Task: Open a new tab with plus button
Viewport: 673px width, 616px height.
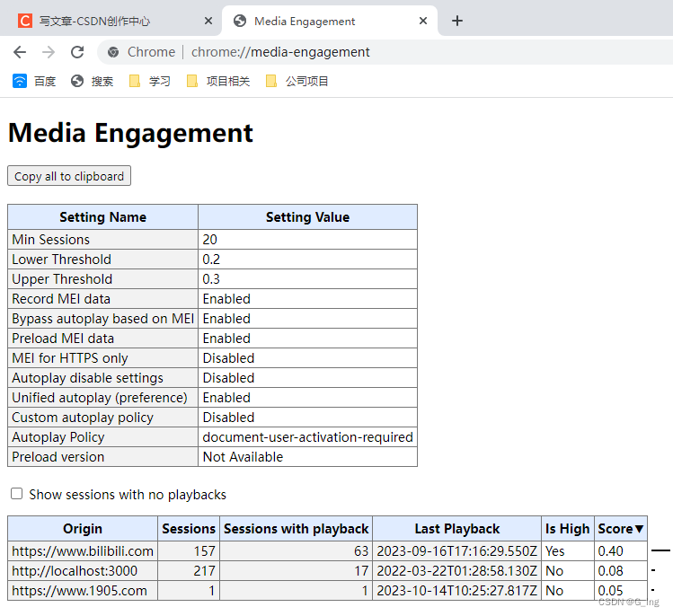Action: point(457,21)
